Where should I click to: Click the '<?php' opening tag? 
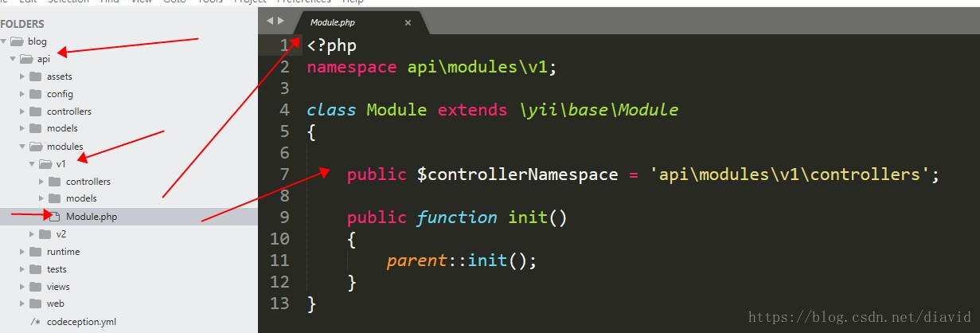pos(332,46)
